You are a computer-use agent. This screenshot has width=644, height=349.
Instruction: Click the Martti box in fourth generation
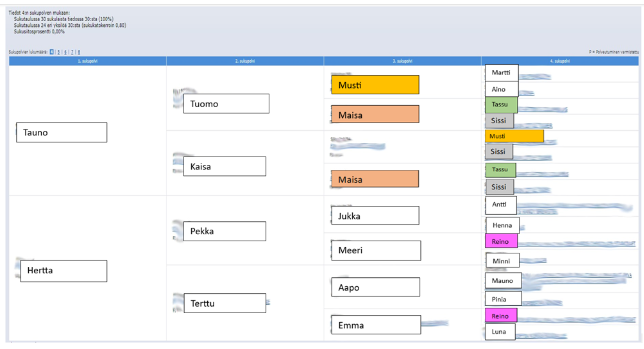click(x=501, y=73)
